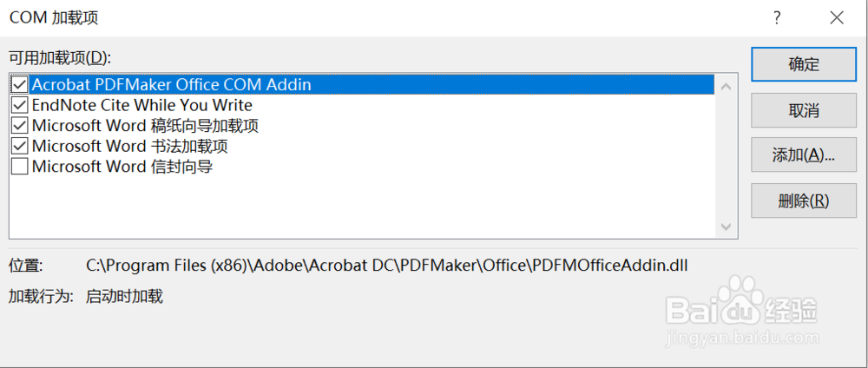Select Microsoft Word 信封向导 list item
The height and width of the screenshot is (368, 868).
(122, 167)
